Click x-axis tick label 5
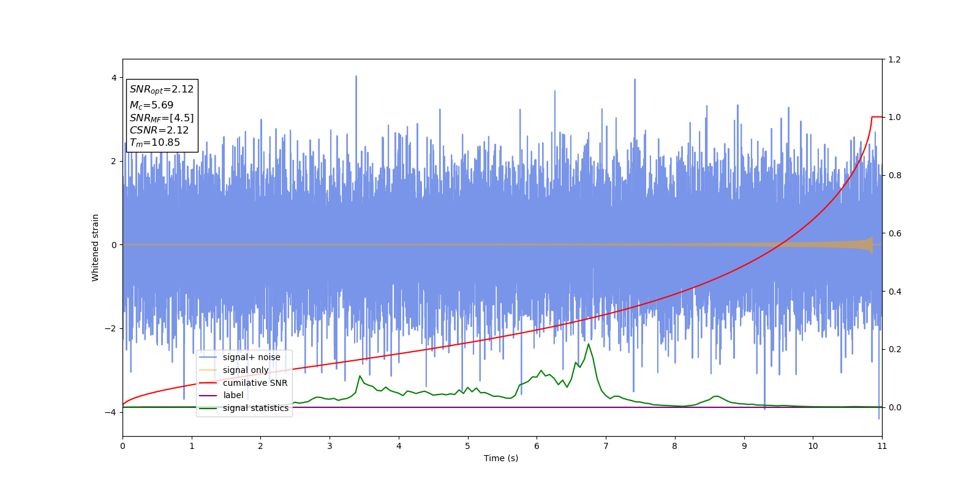980x490 pixels. click(x=468, y=446)
